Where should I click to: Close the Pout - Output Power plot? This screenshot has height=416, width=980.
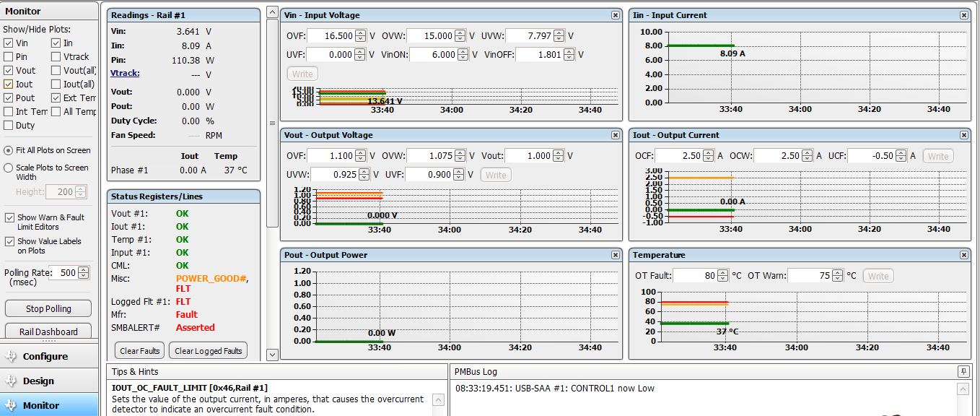pos(615,254)
